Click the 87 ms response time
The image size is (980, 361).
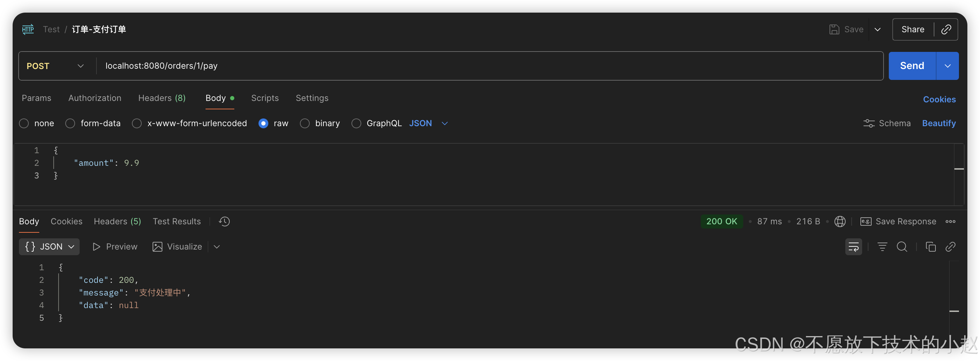point(769,221)
